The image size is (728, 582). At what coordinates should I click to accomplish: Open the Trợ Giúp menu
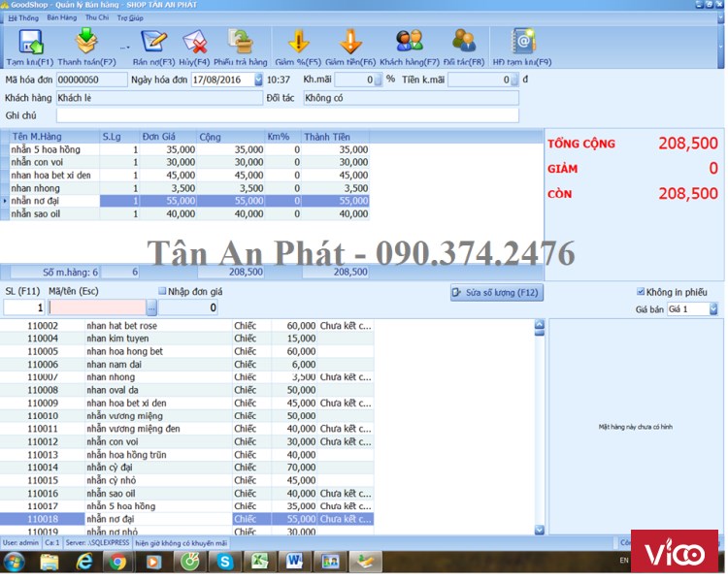click(x=130, y=18)
